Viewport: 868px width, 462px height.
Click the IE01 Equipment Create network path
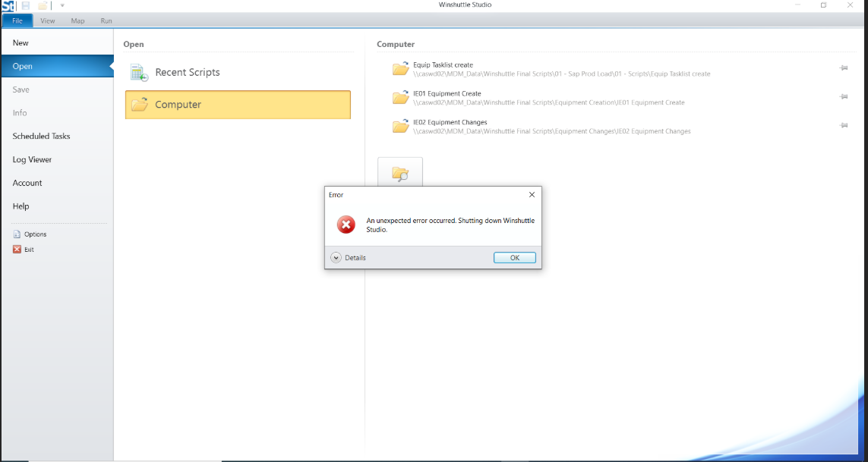coord(548,102)
